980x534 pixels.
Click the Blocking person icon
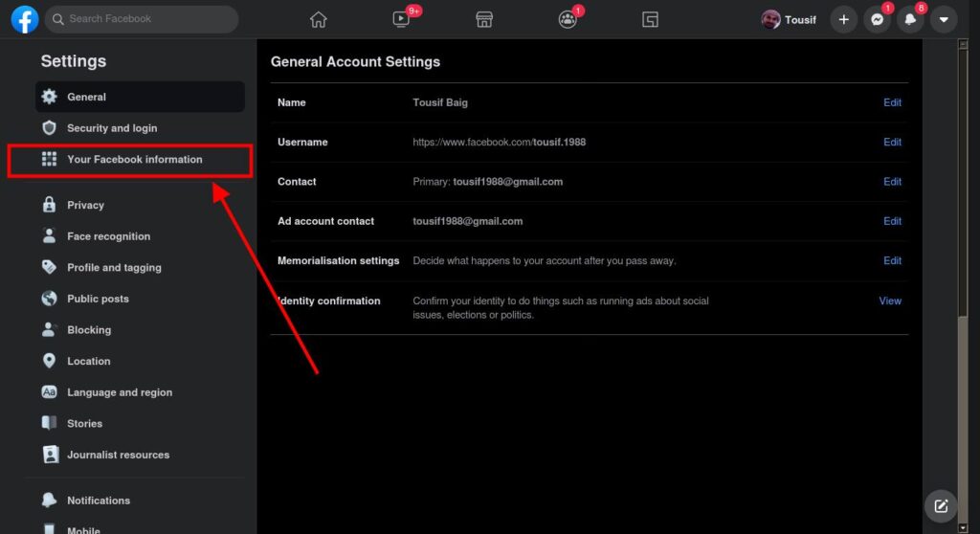[x=50, y=329]
